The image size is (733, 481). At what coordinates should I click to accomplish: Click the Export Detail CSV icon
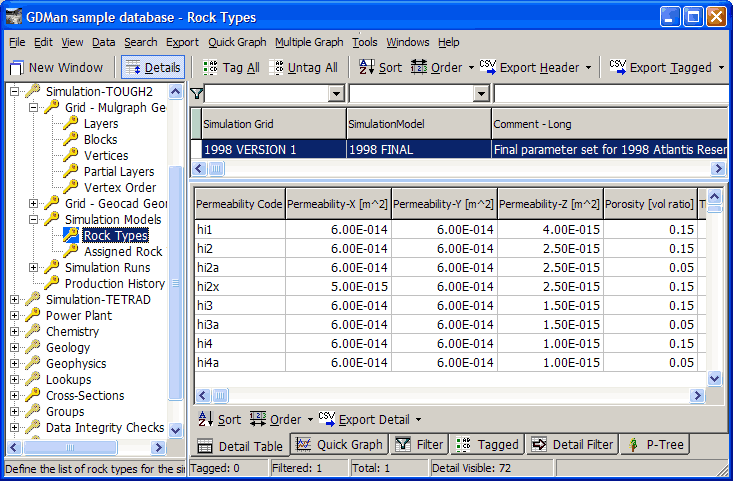tap(327, 419)
